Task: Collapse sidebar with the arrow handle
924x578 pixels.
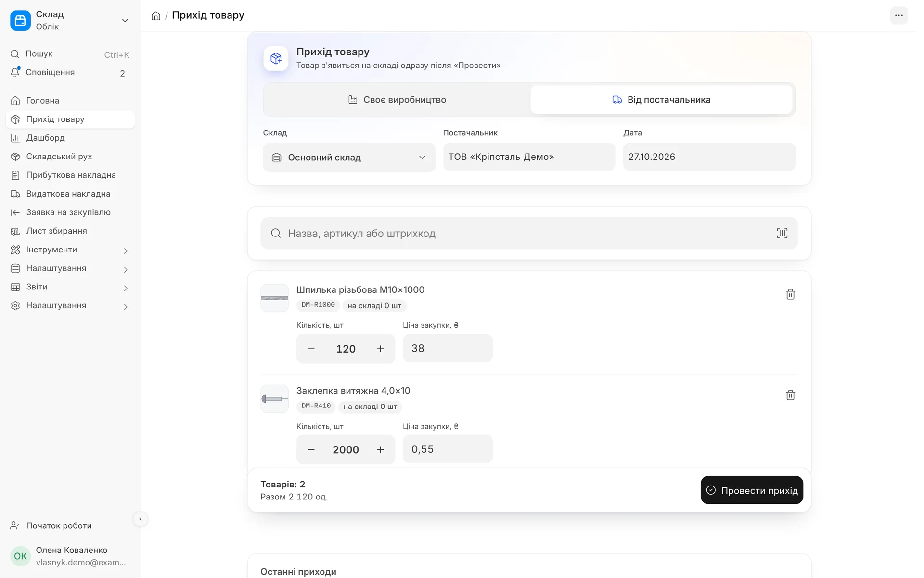Action: click(141, 519)
